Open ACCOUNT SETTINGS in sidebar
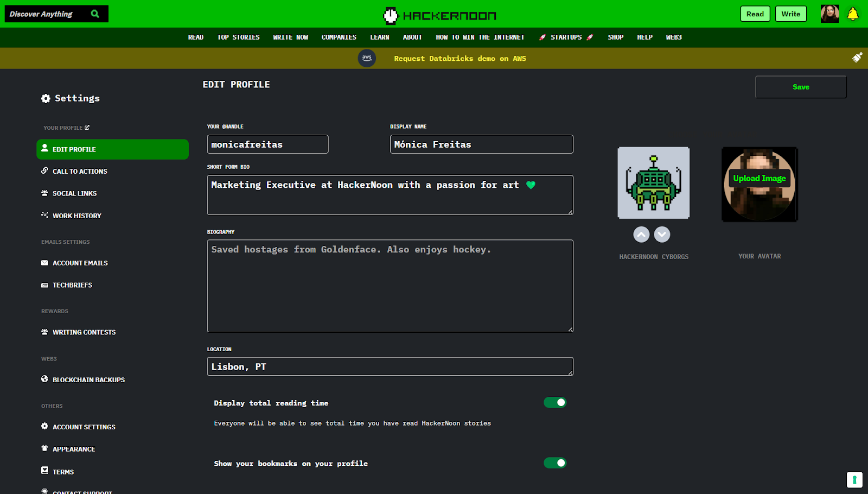The height and width of the screenshot is (494, 868). pos(84,427)
